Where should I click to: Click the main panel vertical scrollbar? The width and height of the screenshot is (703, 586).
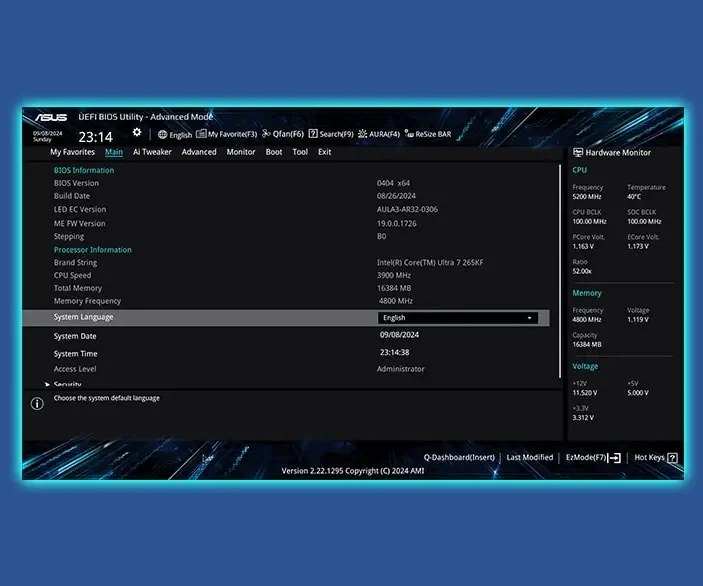(x=560, y=272)
